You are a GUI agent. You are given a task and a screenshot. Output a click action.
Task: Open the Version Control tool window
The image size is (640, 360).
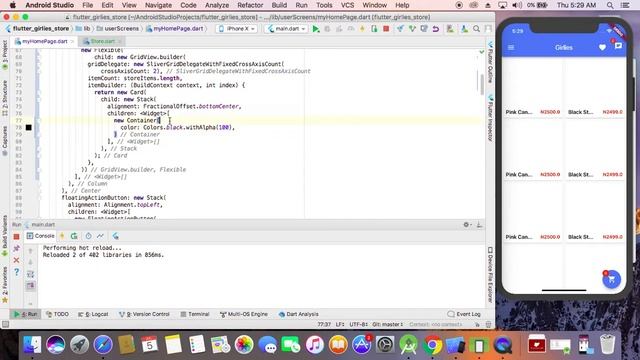(144, 314)
